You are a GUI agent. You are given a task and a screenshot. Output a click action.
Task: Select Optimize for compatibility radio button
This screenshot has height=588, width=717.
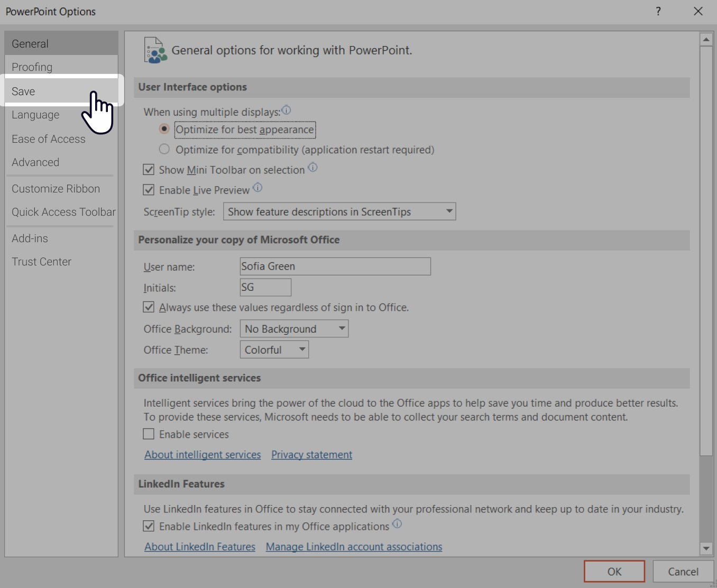164,149
